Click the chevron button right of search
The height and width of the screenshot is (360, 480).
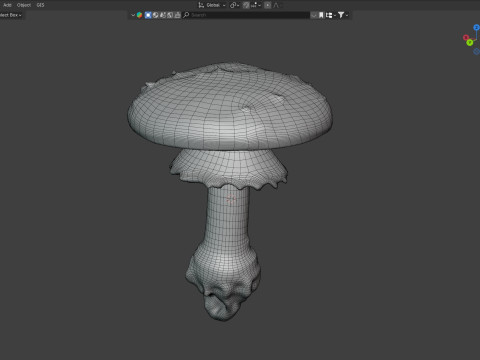pyautogui.click(x=314, y=15)
